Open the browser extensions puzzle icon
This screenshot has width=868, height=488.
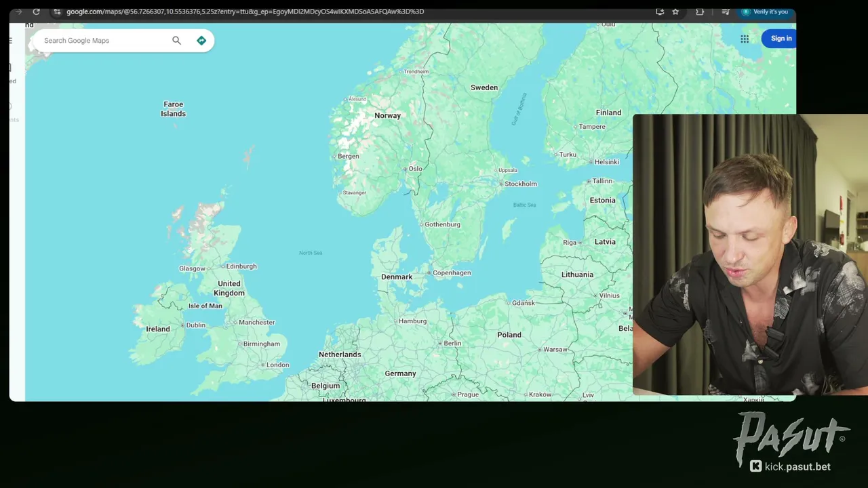(700, 12)
